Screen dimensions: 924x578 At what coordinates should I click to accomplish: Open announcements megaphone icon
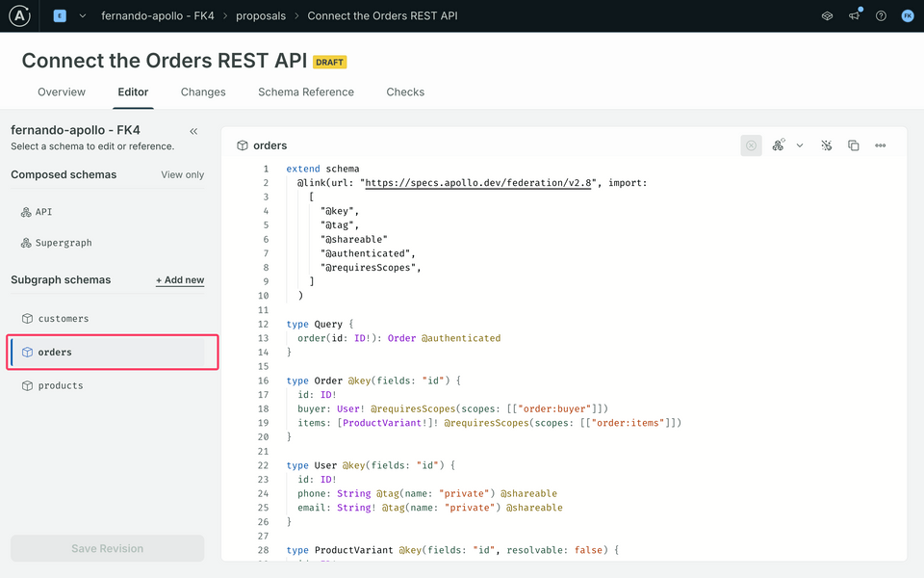854,16
